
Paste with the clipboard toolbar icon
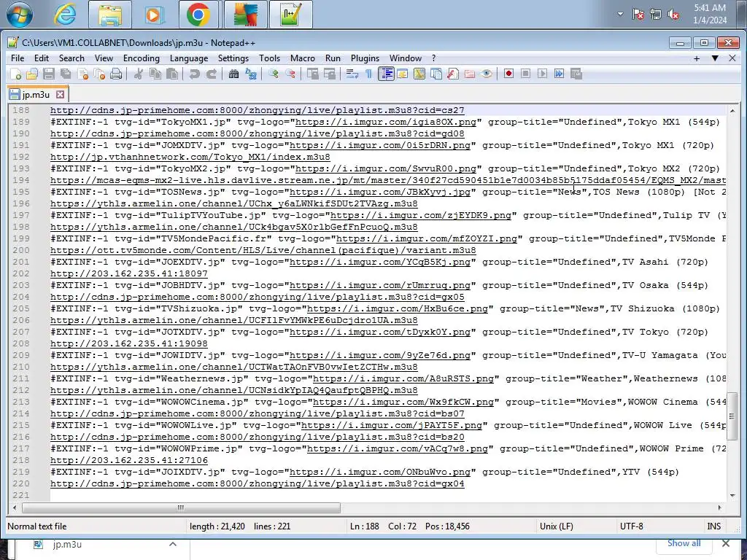pos(172,74)
